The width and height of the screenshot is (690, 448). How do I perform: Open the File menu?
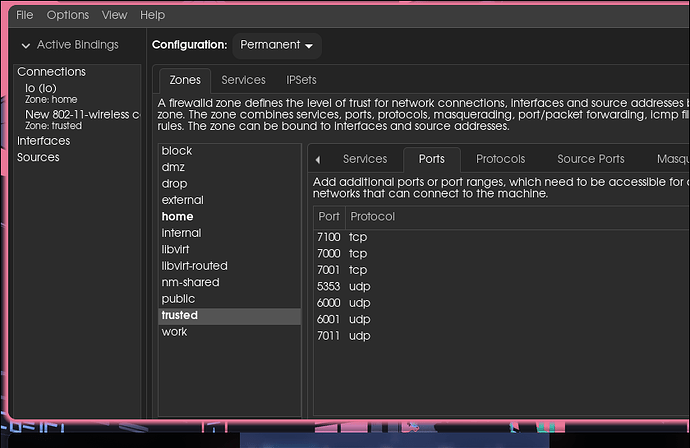click(25, 15)
